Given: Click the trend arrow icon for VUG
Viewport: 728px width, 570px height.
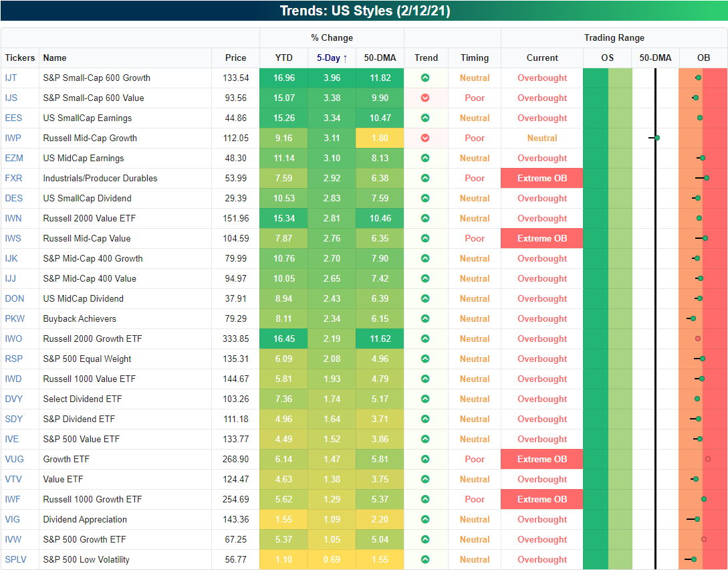Looking at the screenshot, I should pos(425,459).
